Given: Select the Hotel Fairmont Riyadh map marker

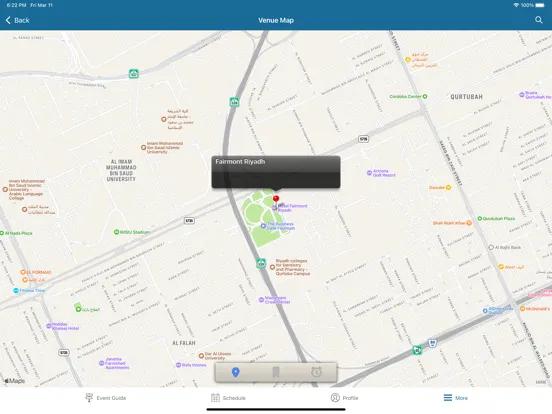Looking at the screenshot, I should [x=274, y=208].
